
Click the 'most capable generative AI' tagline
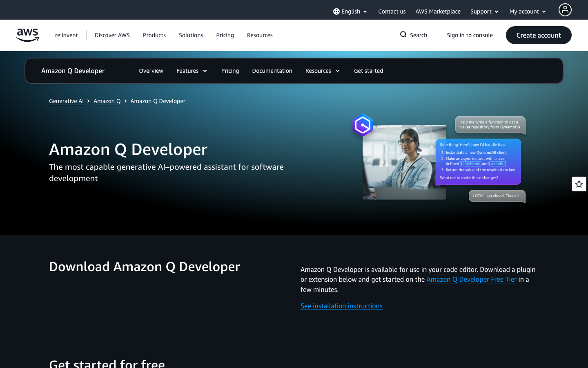coord(166,173)
